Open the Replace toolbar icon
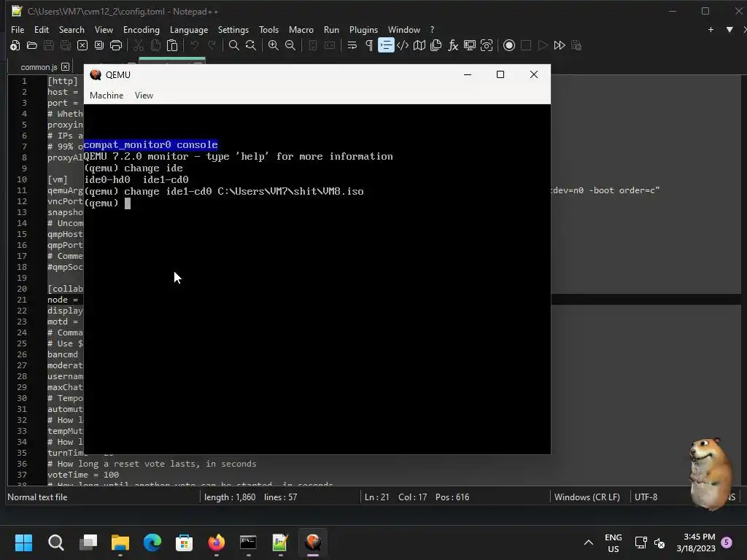Screen dimensions: 747x560 (x=251, y=45)
